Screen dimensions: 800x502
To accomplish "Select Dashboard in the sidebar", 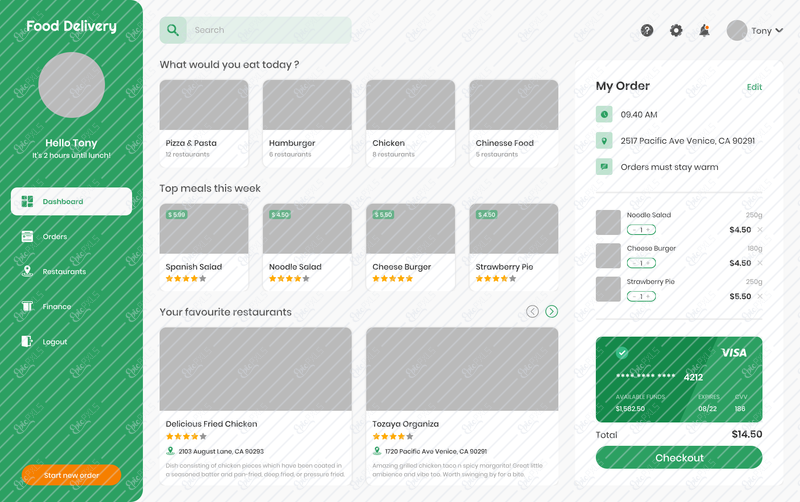I will tap(71, 202).
